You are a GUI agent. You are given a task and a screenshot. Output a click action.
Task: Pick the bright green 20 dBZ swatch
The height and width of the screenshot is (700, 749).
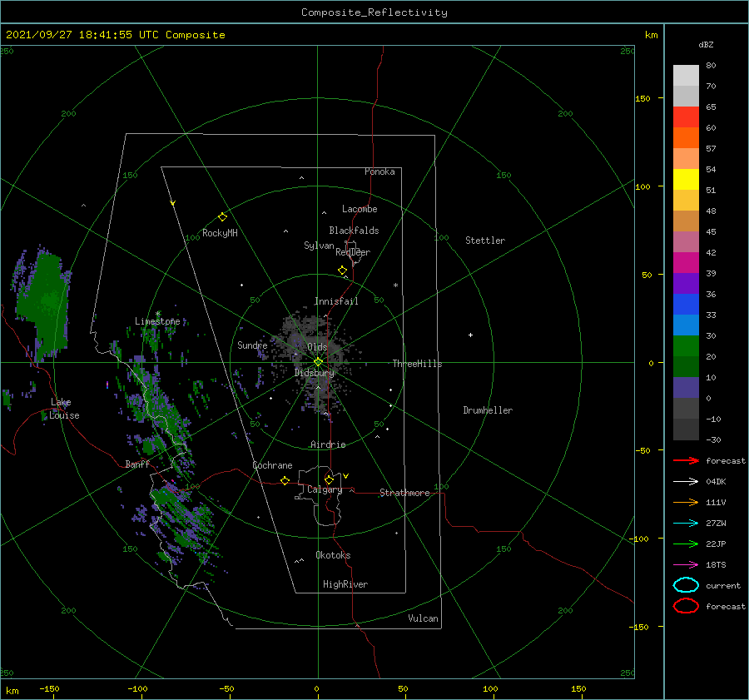pyautogui.click(x=686, y=346)
